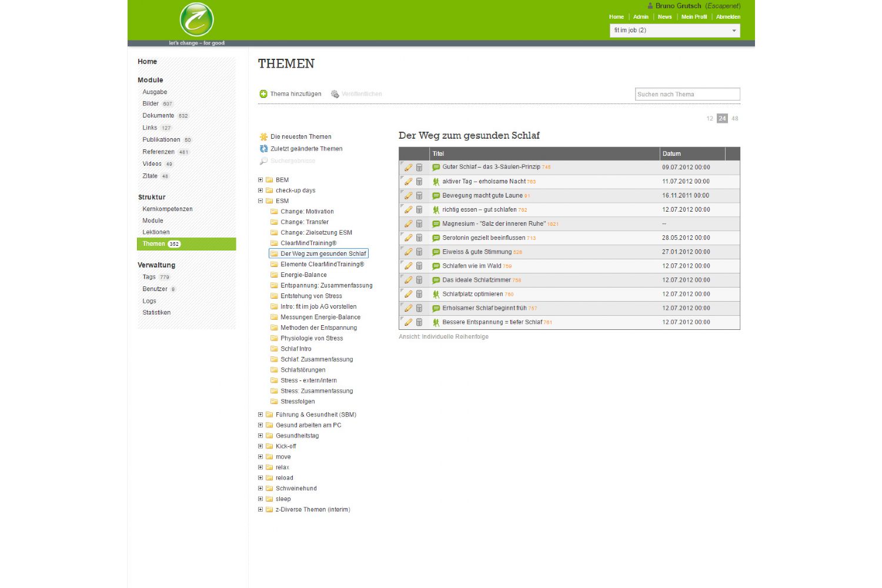Click trash icon for 'aktiver Tag' row
Viewport: 882px width, 588px height.
419,182
